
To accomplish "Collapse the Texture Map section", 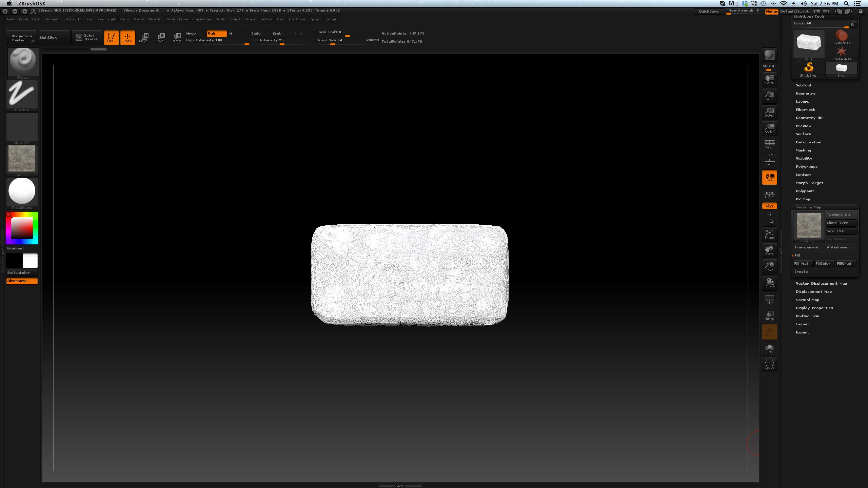I will (x=808, y=207).
